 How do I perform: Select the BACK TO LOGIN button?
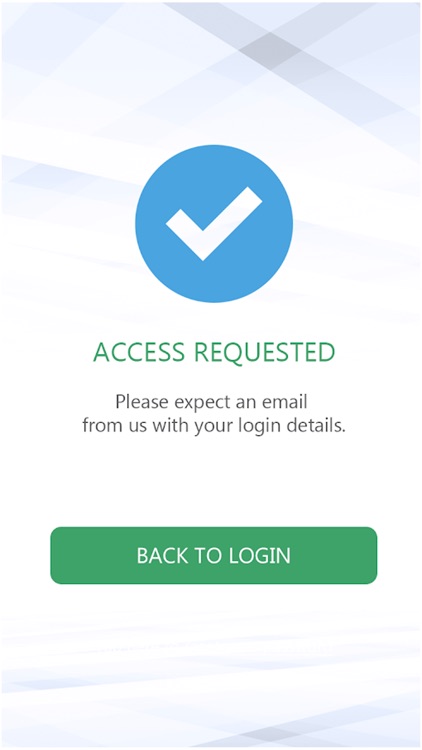(213, 555)
